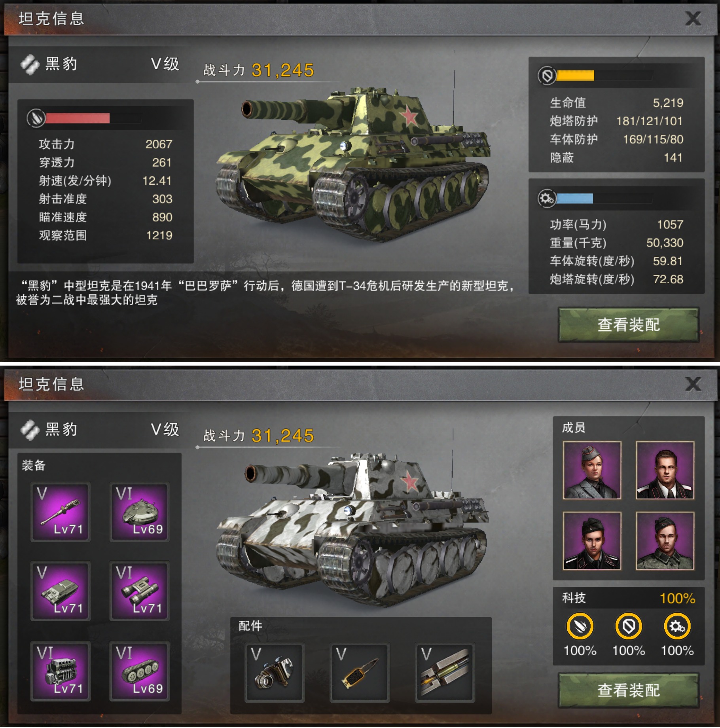Click the female crew member portrait
The image size is (720, 728).
point(592,470)
